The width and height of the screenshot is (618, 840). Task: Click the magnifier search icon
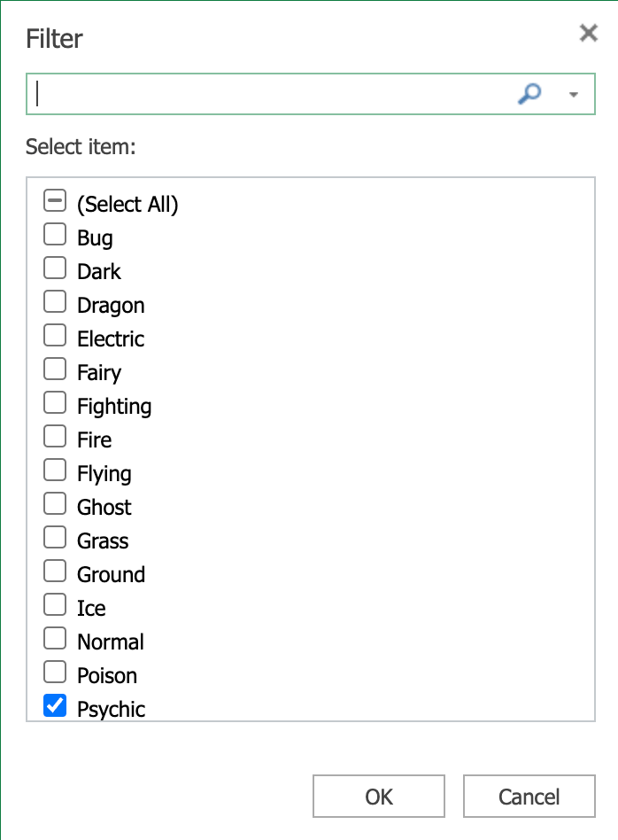[530, 93]
